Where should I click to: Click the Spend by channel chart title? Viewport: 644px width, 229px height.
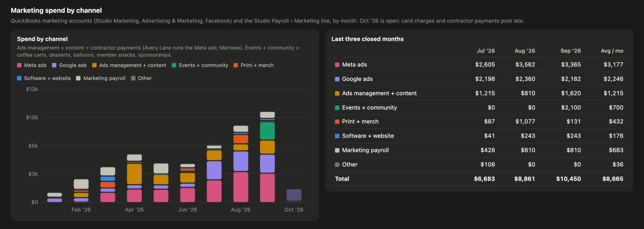(42, 39)
